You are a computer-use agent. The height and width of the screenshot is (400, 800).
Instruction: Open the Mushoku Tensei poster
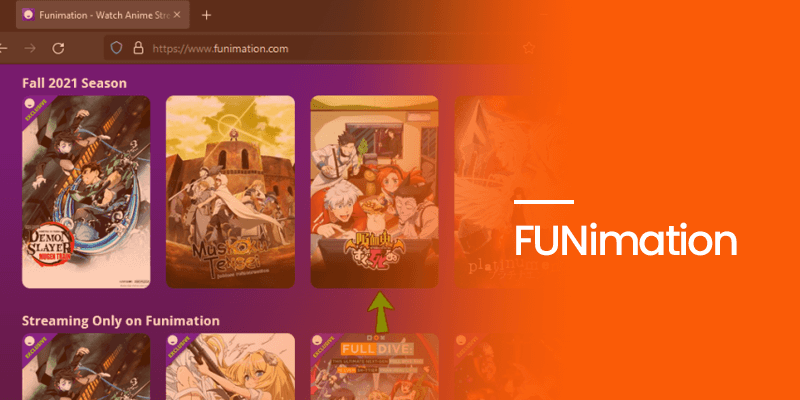pos(231,192)
